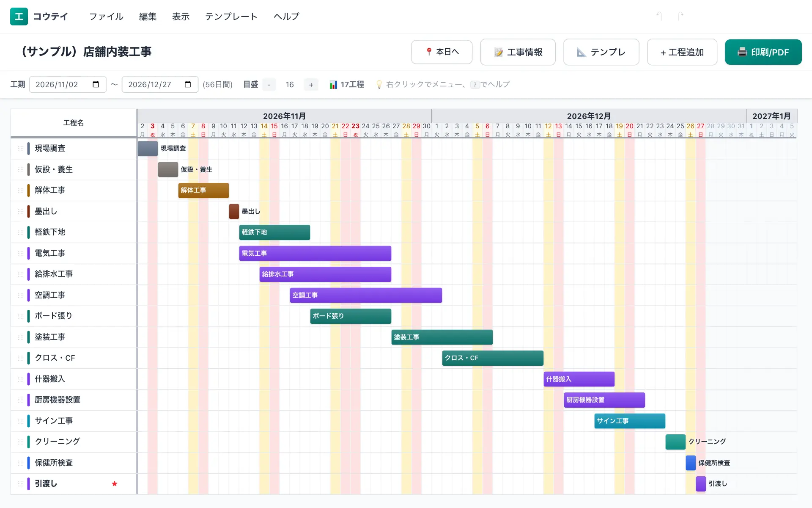812x508 pixels.
Task: Click drag handle icon of 現場調査 row
Action: click(x=20, y=148)
